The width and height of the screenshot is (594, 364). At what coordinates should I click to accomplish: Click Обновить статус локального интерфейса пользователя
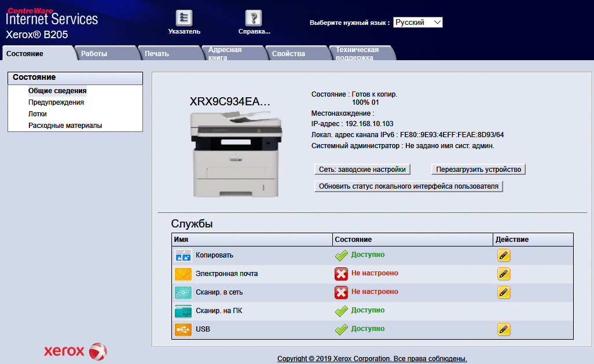tap(408, 186)
